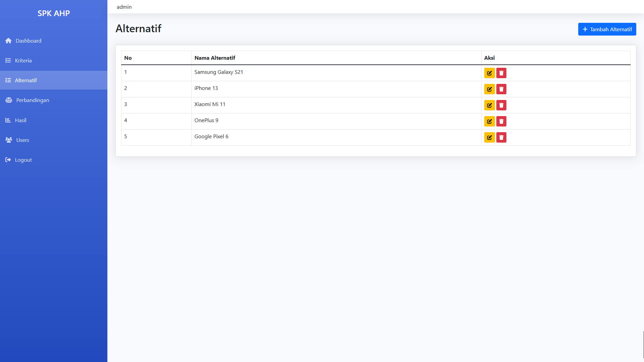Click the admin username in top bar

point(124,7)
